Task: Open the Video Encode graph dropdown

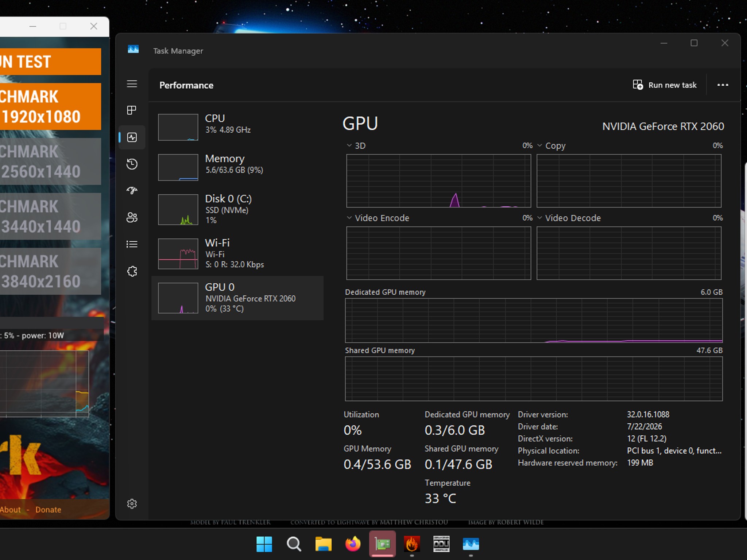Action: 349,218
